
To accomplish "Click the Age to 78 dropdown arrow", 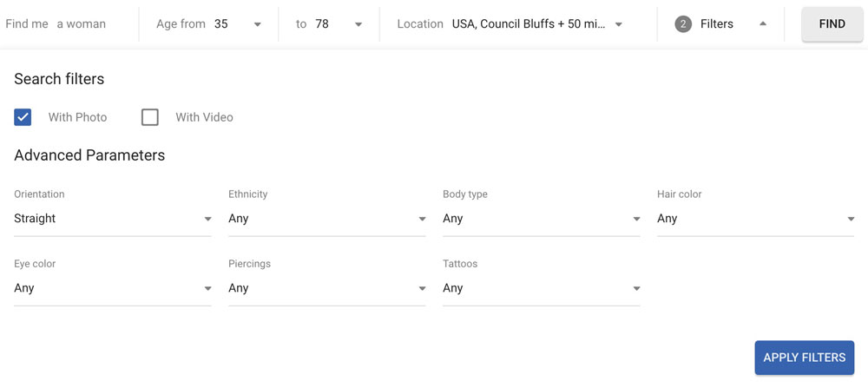I will pos(358,24).
